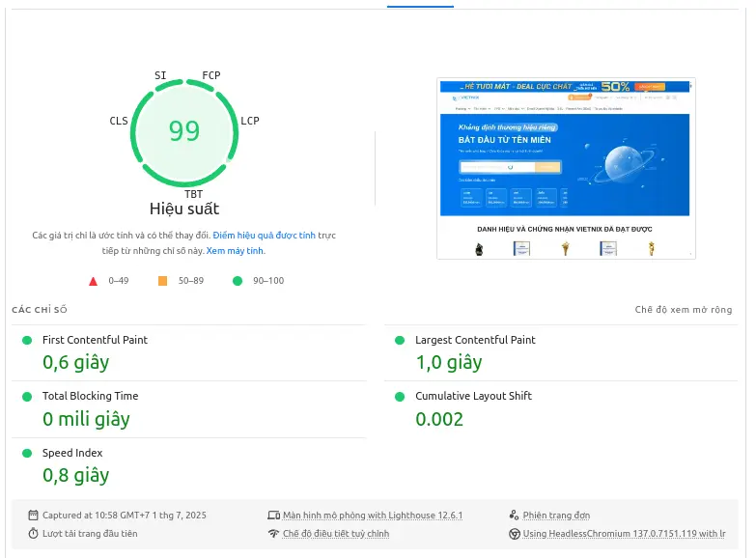
Task: Click the device icon by Màn hình mô phỏng
Action: coord(273,516)
